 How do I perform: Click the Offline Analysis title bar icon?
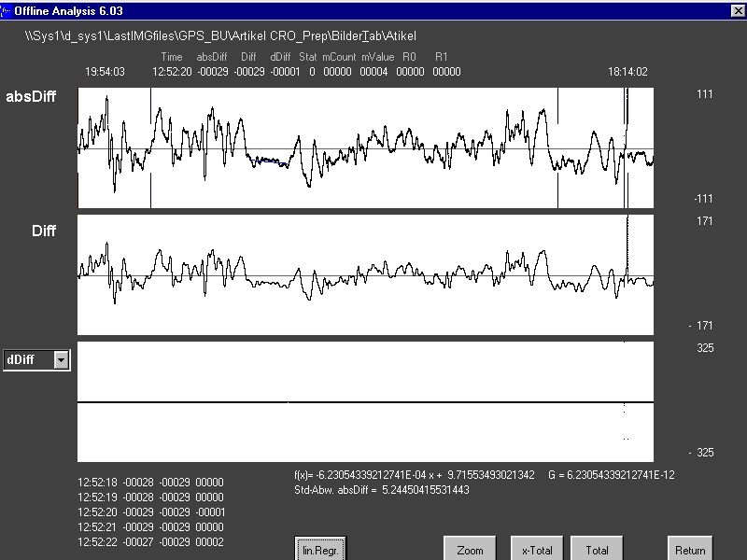(x=8, y=10)
